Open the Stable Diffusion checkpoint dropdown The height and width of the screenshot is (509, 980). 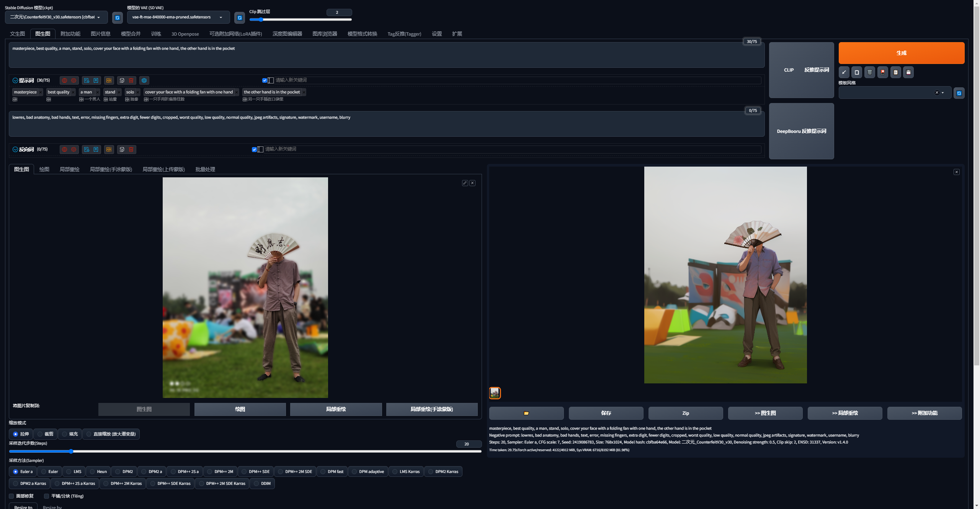pos(56,17)
